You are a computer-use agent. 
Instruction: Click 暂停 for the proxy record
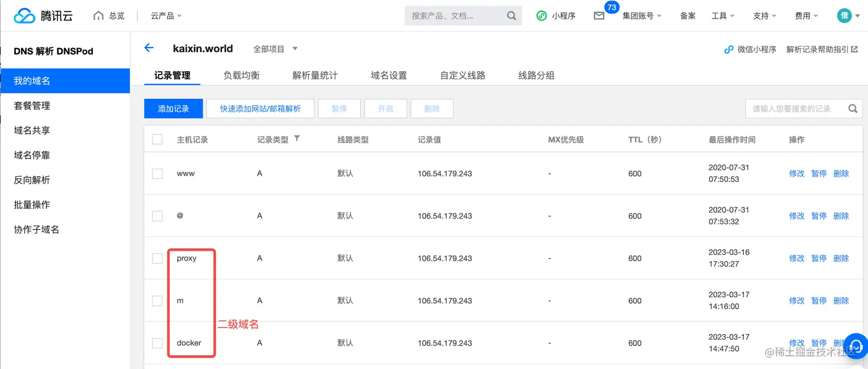(x=819, y=258)
